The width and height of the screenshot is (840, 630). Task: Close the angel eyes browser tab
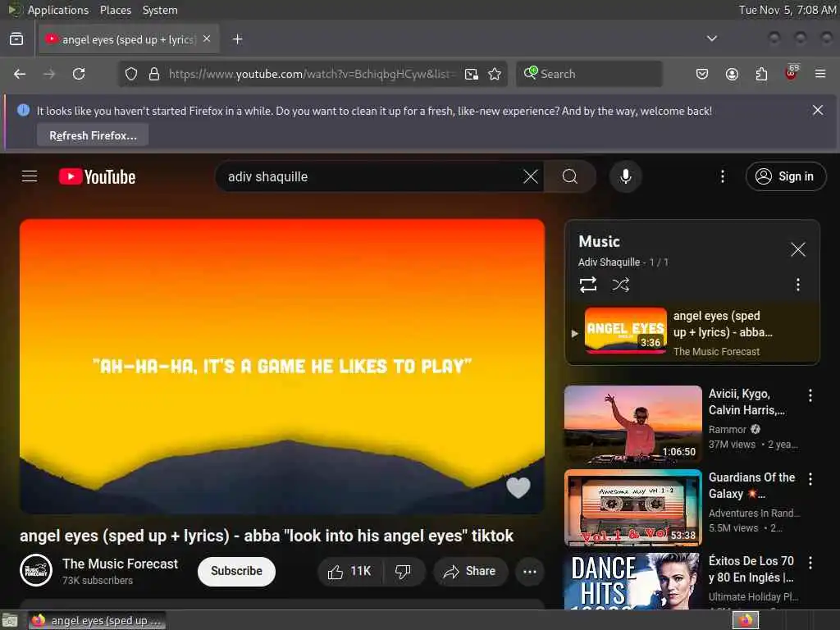pos(207,39)
